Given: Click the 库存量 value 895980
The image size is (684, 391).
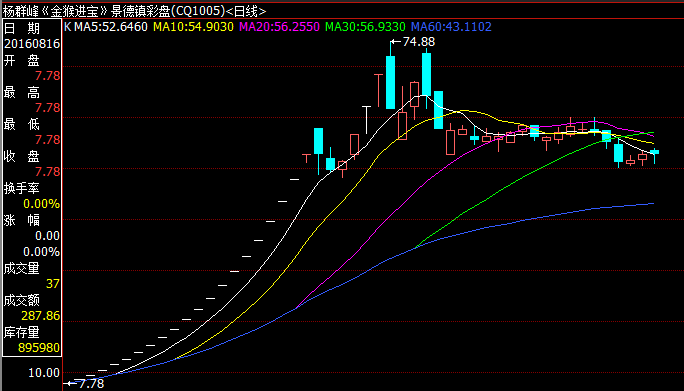Looking at the screenshot, I should tap(39, 348).
